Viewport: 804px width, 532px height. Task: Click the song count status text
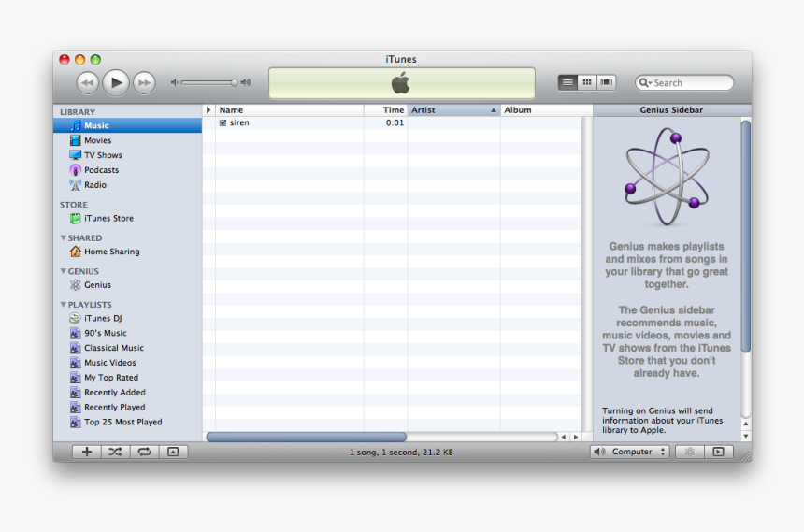[401, 452]
